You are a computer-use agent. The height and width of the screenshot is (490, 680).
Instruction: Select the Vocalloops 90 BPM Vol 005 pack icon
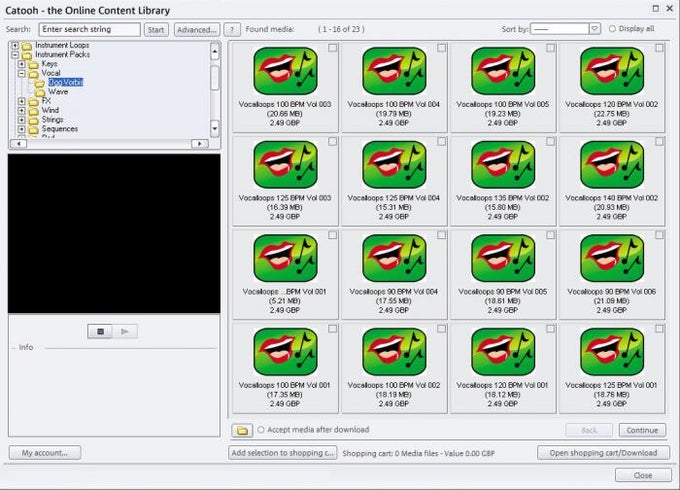click(503, 258)
